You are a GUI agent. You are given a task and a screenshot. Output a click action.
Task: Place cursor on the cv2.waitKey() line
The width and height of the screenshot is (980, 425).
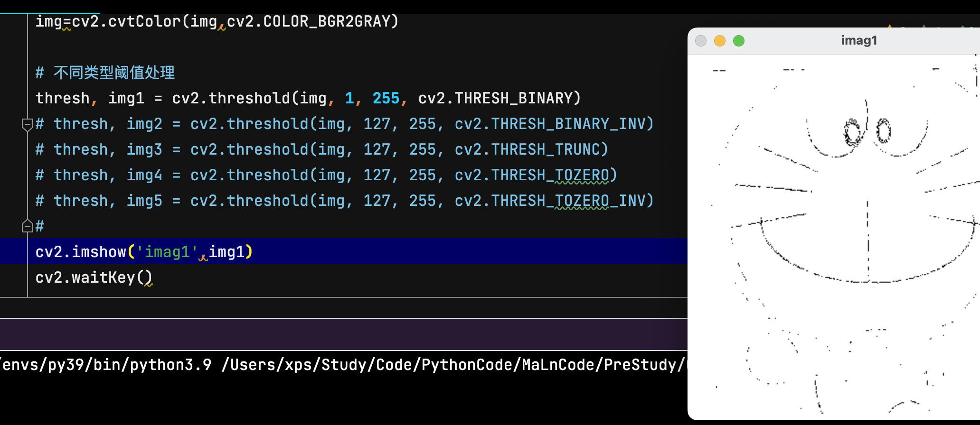pos(94,277)
